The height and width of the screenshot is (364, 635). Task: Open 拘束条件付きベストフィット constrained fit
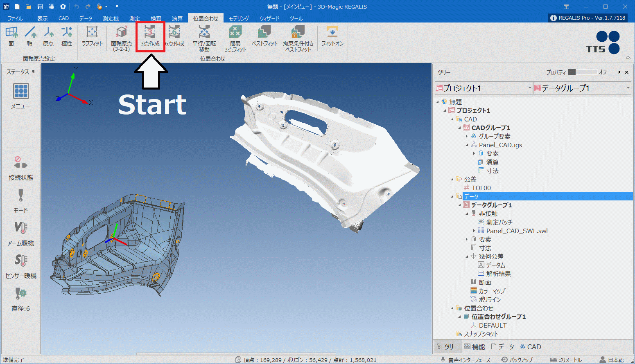298,38
